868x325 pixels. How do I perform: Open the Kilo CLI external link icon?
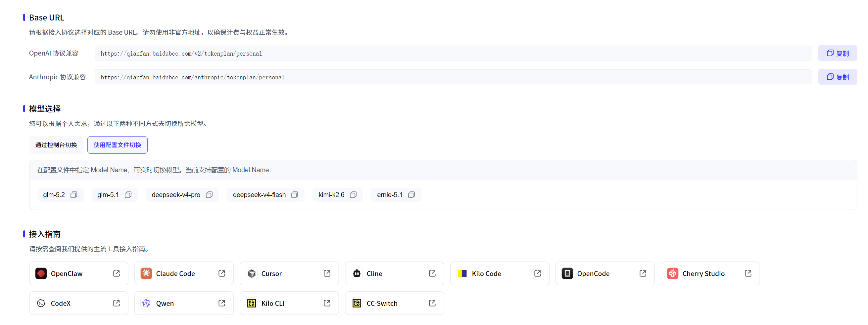tap(327, 303)
